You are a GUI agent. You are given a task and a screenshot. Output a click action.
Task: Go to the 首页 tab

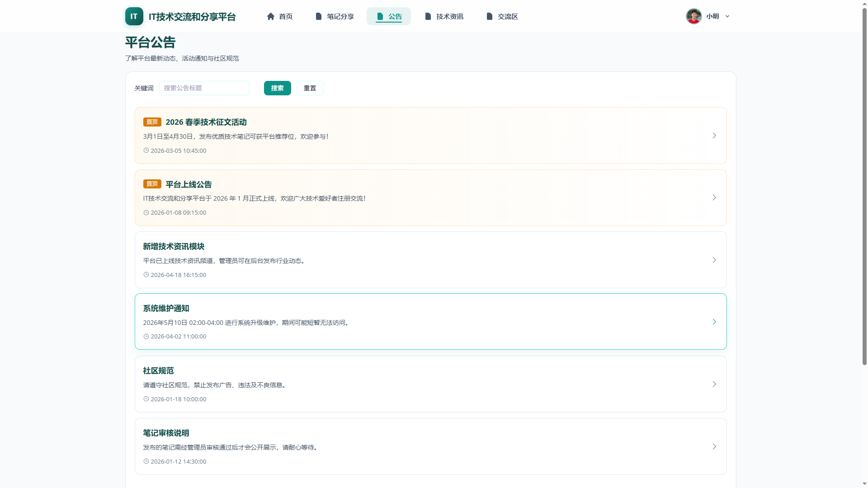pyautogui.click(x=279, y=16)
